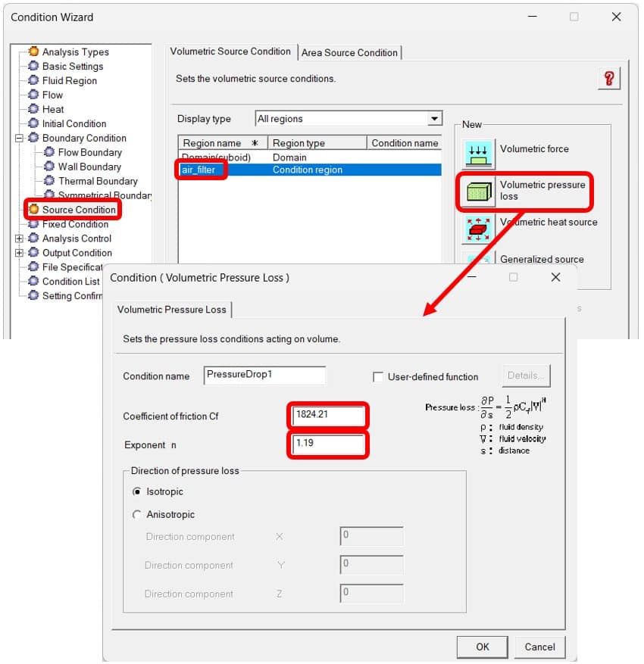Click the gear icon beside Analysis Control

pyautogui.click(x=33, y=238)
